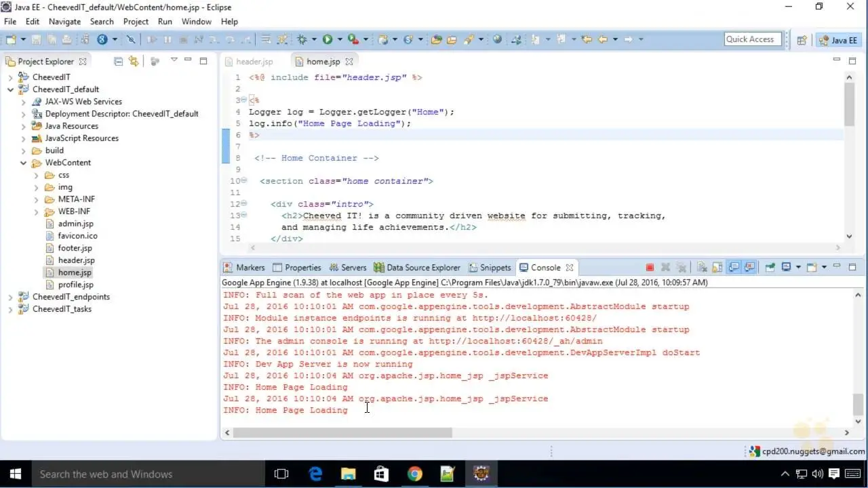The image size is (868, 488).
Task: Collapse the WebContent folder
Action: 23,163
